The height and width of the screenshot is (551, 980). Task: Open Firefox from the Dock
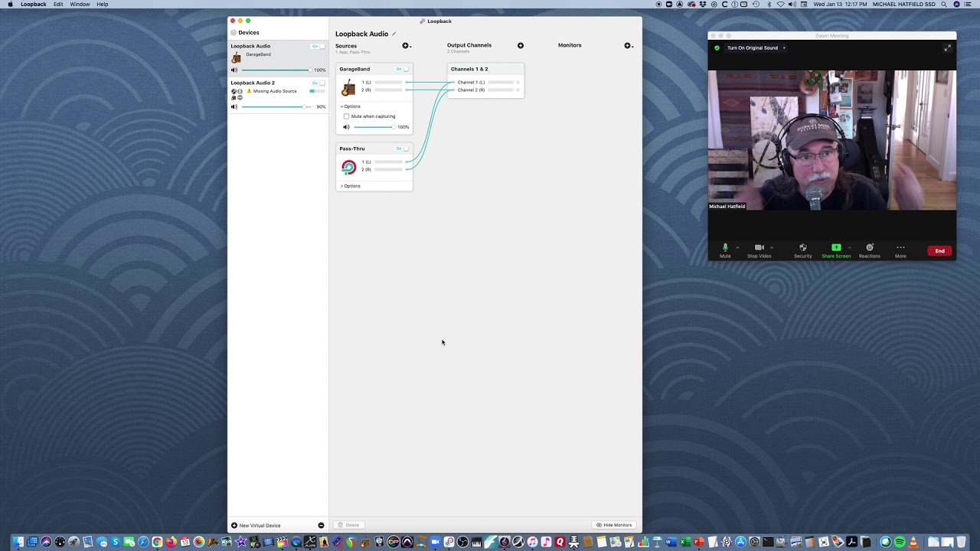[x=171, y=542]
